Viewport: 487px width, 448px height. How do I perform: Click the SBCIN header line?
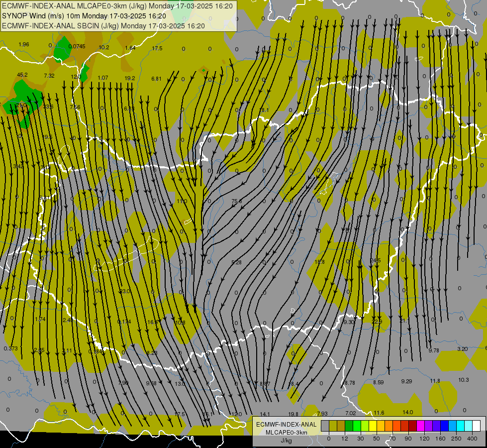click(x=103, y=26)
